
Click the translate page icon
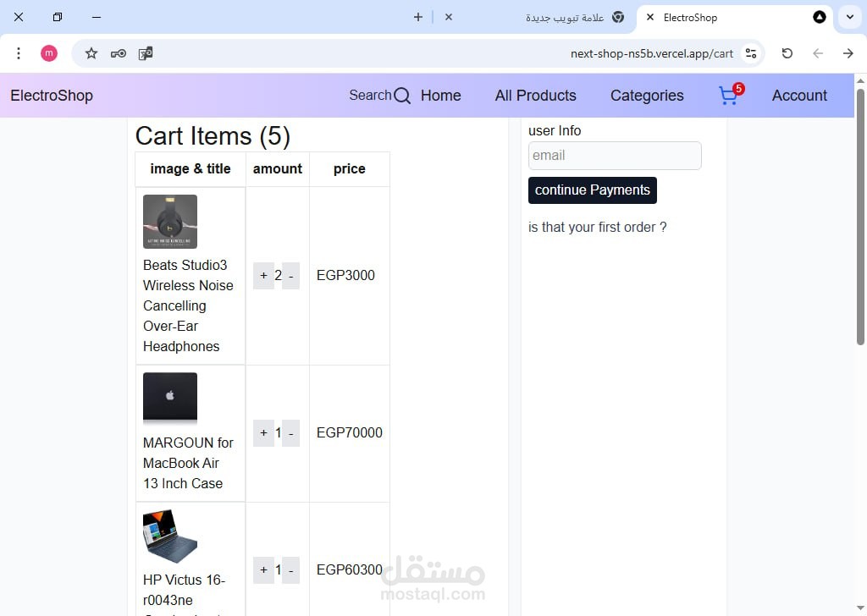point(146,53)
